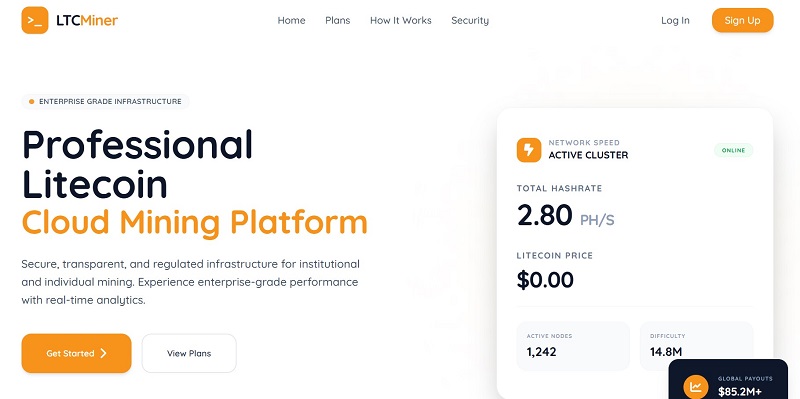Click the Sign Up button
Image resolution: width=800 pixels, height=399 pixels.
click(x=742, y=20)
